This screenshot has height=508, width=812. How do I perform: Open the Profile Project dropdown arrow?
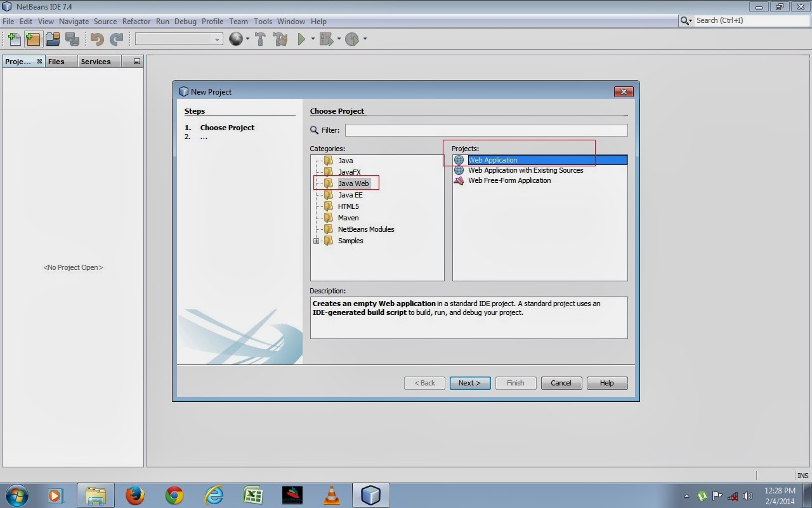pos(365,39)
